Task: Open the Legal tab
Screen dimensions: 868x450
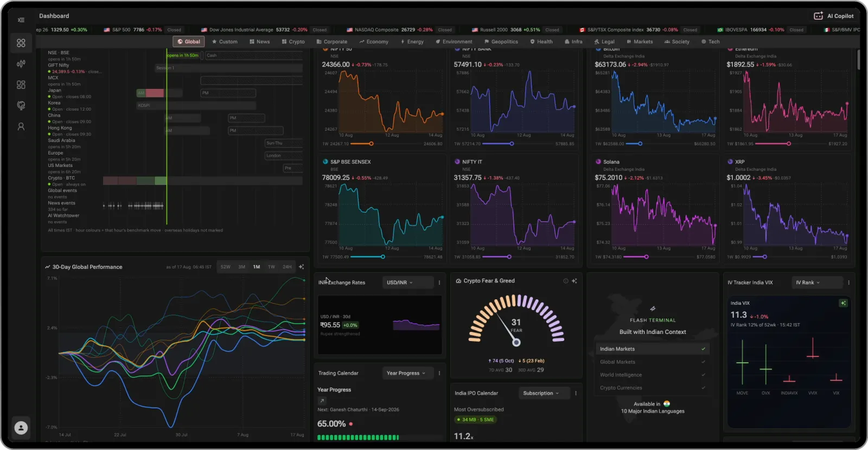Action: point(604,41)
